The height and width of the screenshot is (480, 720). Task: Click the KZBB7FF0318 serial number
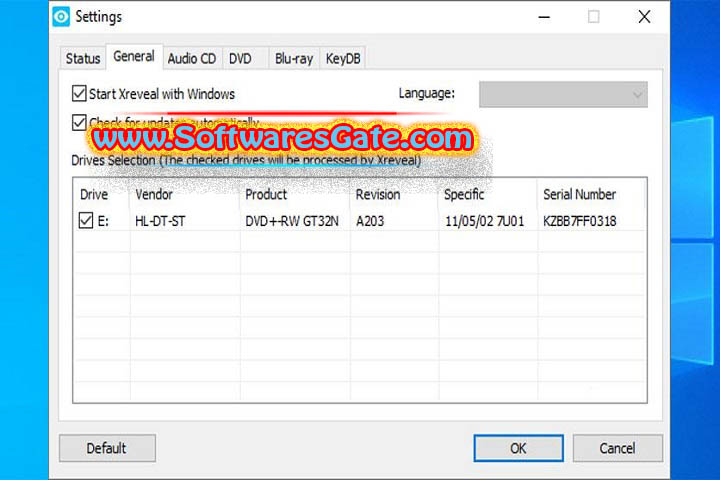pyautogui.click(x=579, y=221)
